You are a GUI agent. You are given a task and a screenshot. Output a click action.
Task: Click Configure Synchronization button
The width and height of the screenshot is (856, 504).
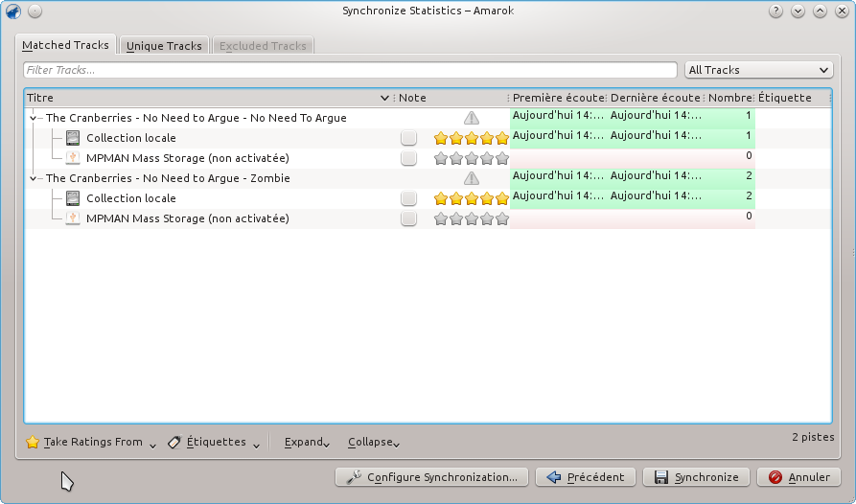431,477
